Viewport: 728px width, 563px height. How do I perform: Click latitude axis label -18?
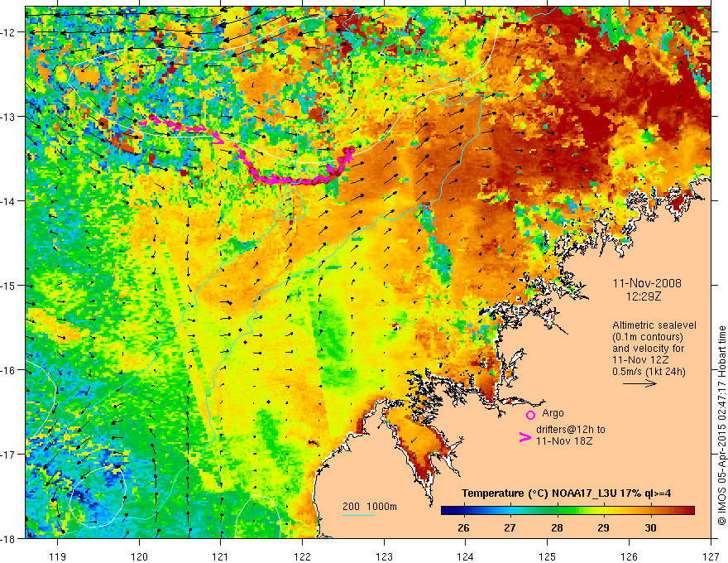8,538
